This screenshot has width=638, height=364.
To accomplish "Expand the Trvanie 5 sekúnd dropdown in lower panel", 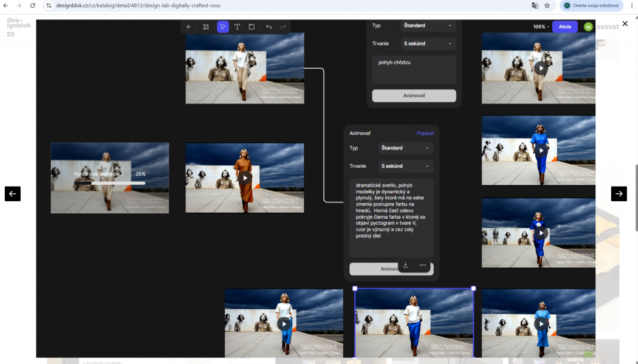I will 405,166.
